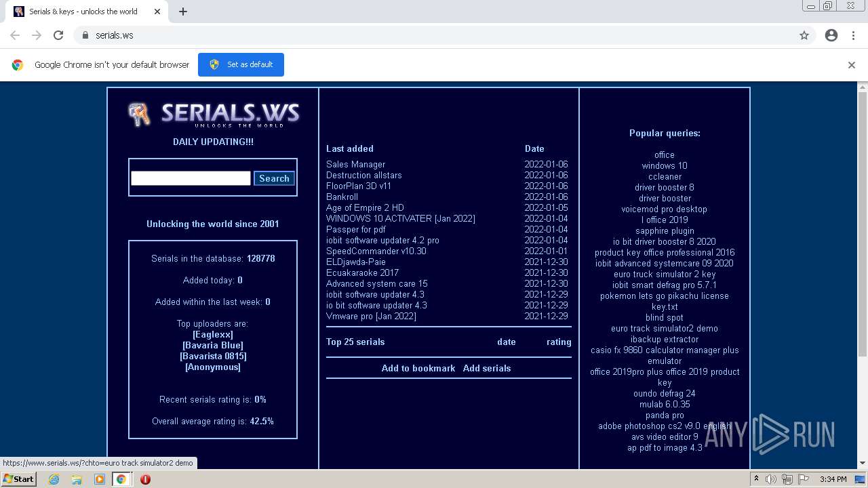The width and height of the screenshot is (868, 488).
Task: Open the Sales Manager serial entry
Action: [355, 164]
